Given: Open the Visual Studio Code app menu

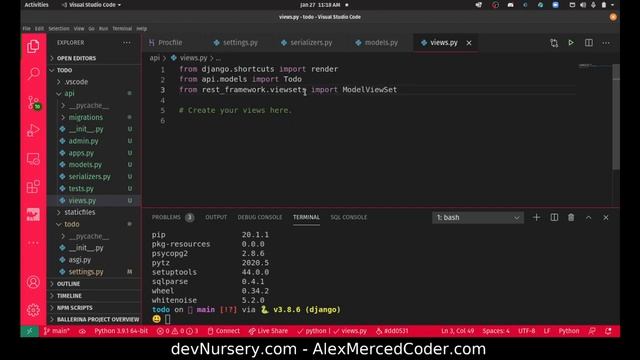Looking at the screenshot, I should [x=91, y=5].
